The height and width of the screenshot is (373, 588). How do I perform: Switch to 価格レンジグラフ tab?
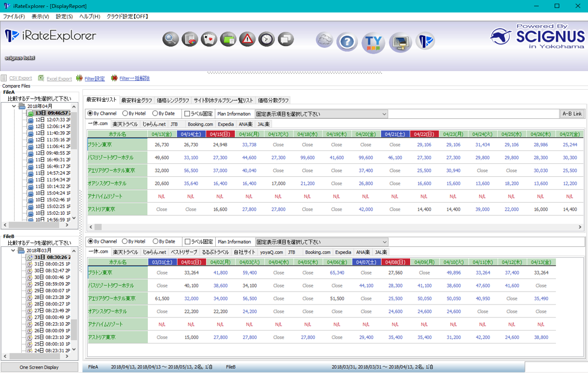173,101
